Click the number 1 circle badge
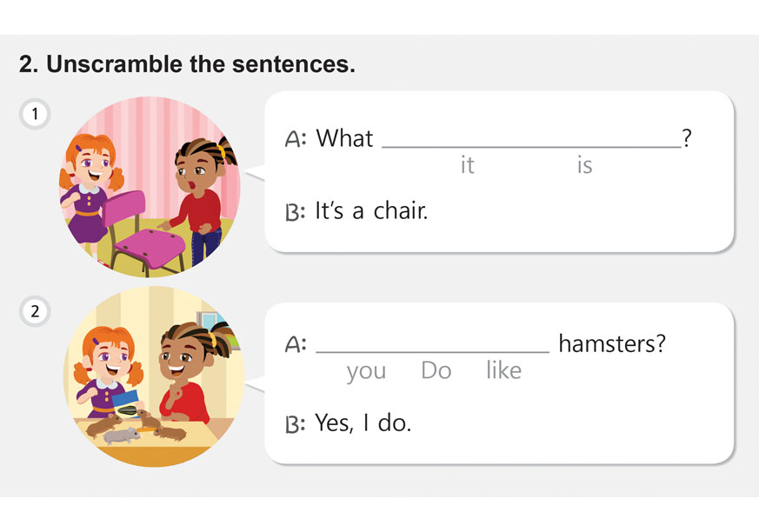759x532 pixels. pyautogui.click(x=35, y=114)
